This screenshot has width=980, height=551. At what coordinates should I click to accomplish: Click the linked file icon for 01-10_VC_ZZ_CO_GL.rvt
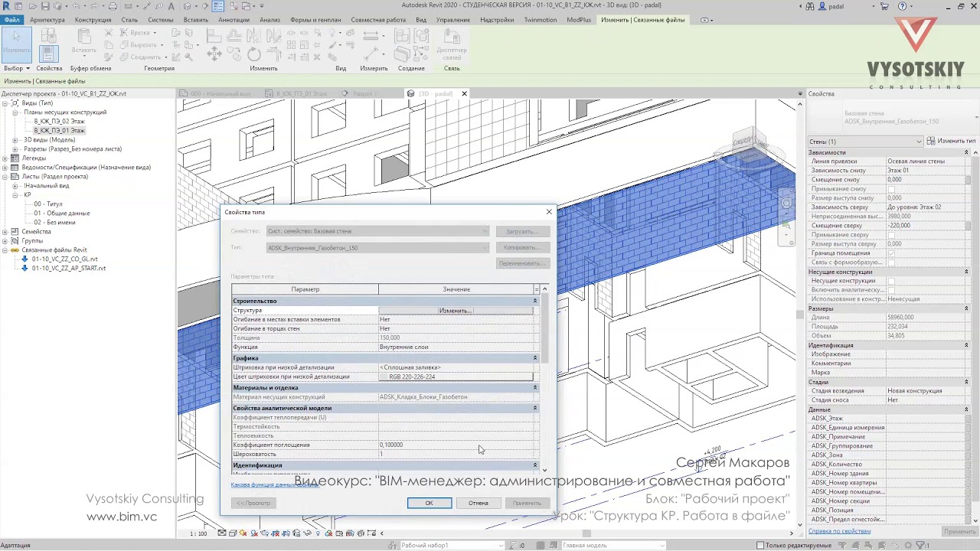coord(24,259)
